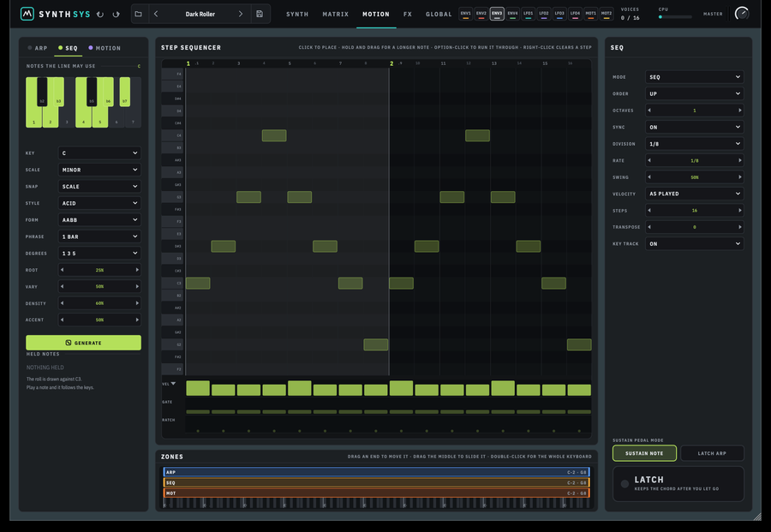The image size is (771, 532).
Task: Open the SCALE dropdown showing MINOR
Action: click(99, 170)
